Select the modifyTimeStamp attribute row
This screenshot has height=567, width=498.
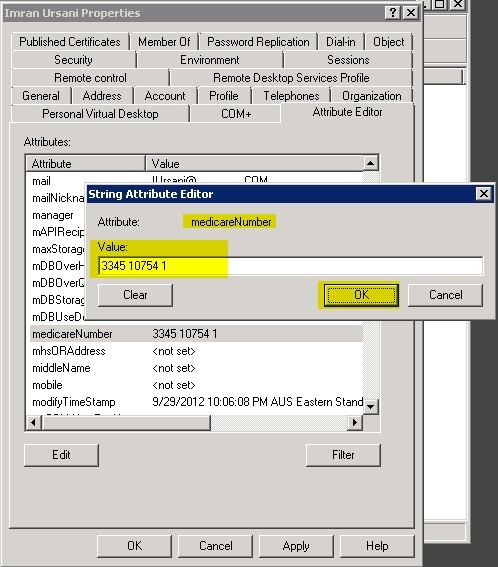click(x=196, y=402)
